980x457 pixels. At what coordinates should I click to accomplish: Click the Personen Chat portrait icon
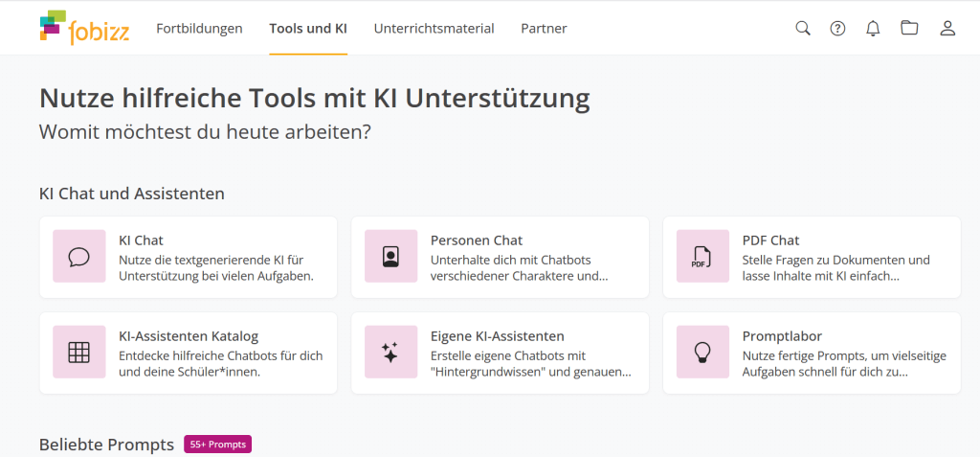[390, 257]
